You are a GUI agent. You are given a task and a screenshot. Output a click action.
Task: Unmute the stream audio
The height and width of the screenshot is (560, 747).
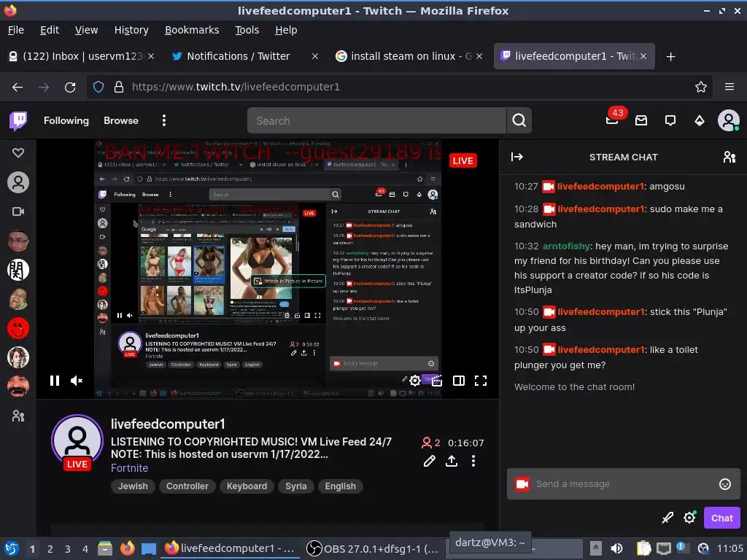76,381
